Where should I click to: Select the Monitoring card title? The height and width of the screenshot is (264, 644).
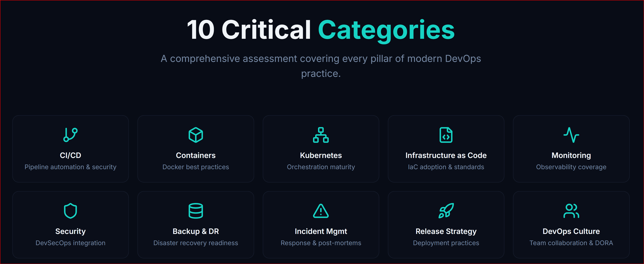(x=571, y=155)
